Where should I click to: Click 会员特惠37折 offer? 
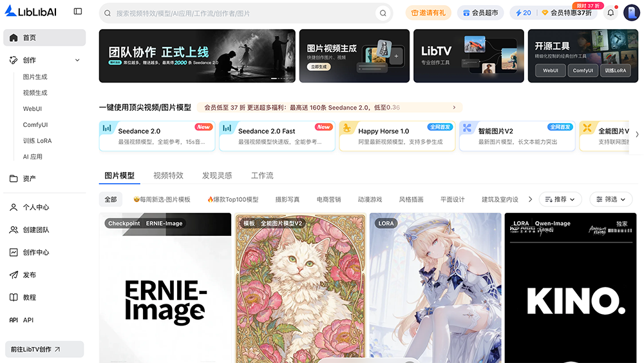pos(567,13)
